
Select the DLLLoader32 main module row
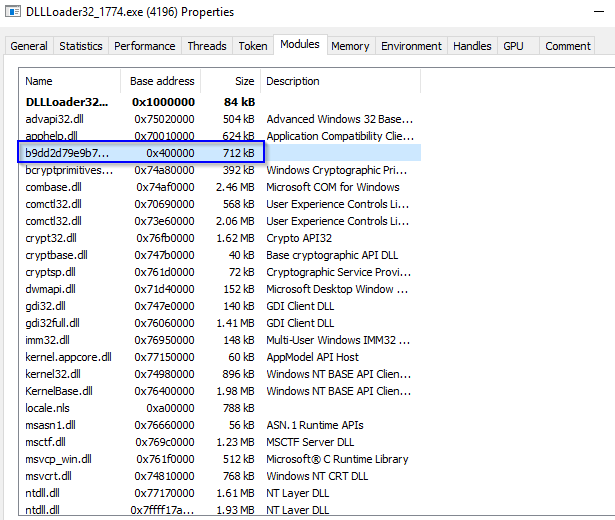click(67, 102)
